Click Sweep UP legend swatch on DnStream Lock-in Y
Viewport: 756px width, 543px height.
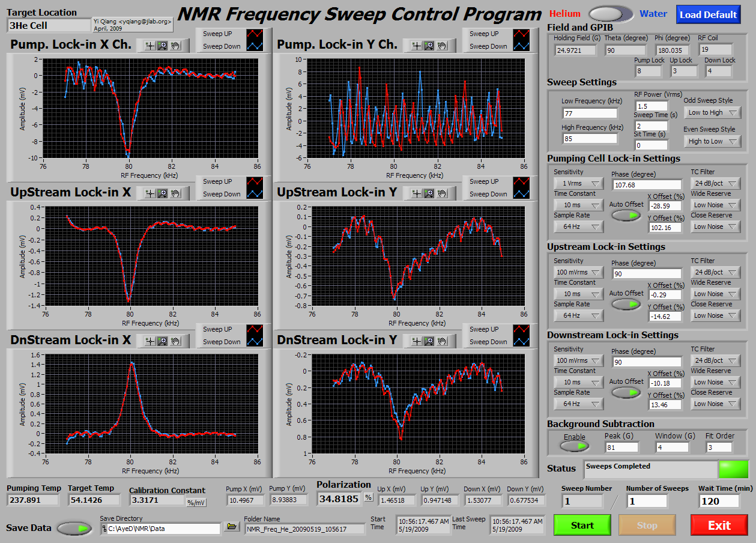pos(521,329)
